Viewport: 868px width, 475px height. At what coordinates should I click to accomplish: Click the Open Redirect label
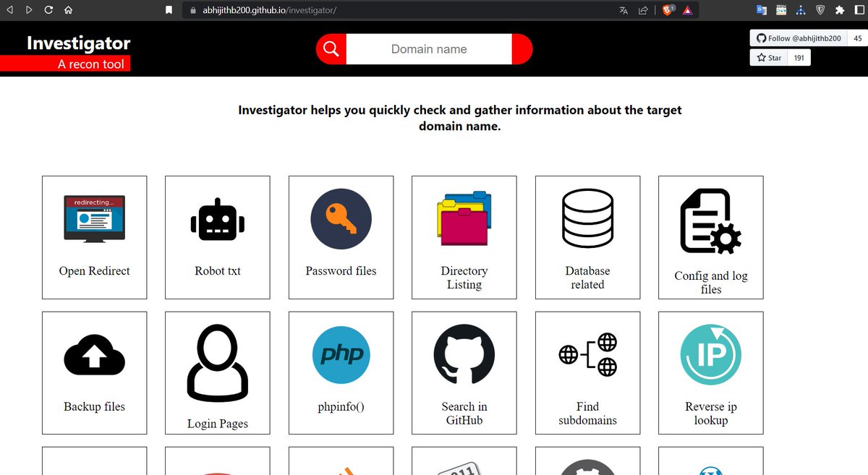pyautogui.click(x=94, y=271)
